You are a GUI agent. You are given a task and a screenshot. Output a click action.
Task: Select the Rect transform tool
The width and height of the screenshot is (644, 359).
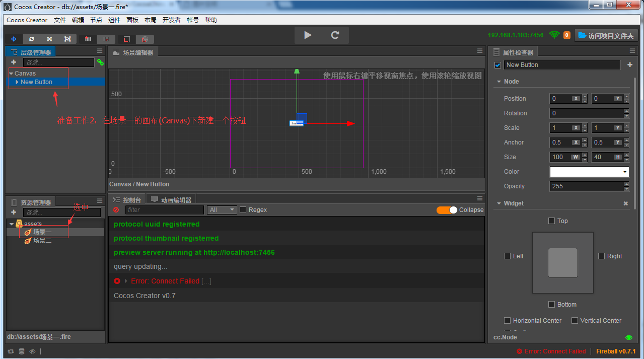click(67, 39)
